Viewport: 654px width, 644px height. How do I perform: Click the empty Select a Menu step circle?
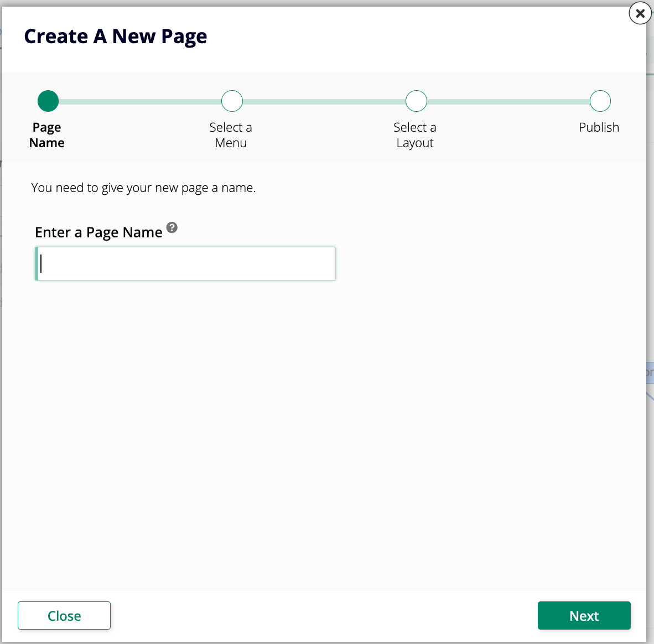[231, 101]
